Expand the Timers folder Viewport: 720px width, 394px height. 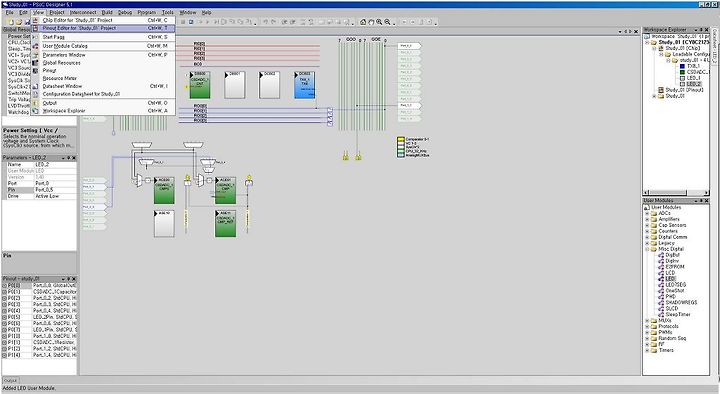[x=647, y=350]
